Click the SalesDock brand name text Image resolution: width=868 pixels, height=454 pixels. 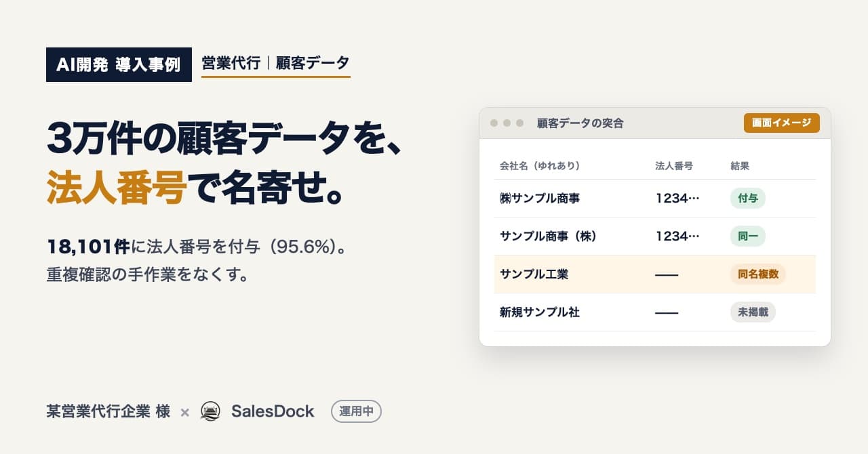[x=273, y=411]
